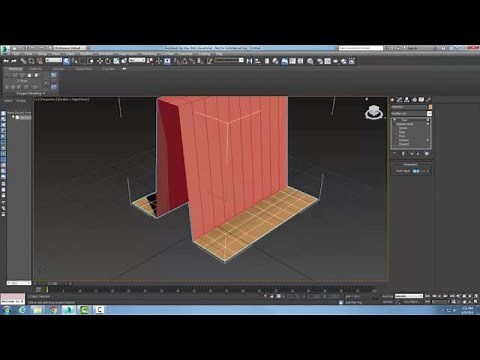The height and width of the screenshot is (360, 480).
Task: Toggle Percent Snap
Action: click(192, 61)
